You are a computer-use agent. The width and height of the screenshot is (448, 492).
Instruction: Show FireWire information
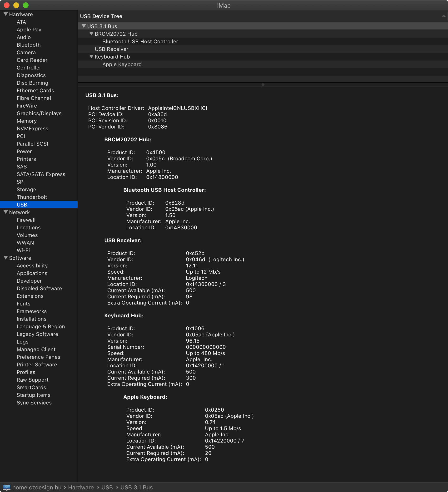(x=27, y=106)
